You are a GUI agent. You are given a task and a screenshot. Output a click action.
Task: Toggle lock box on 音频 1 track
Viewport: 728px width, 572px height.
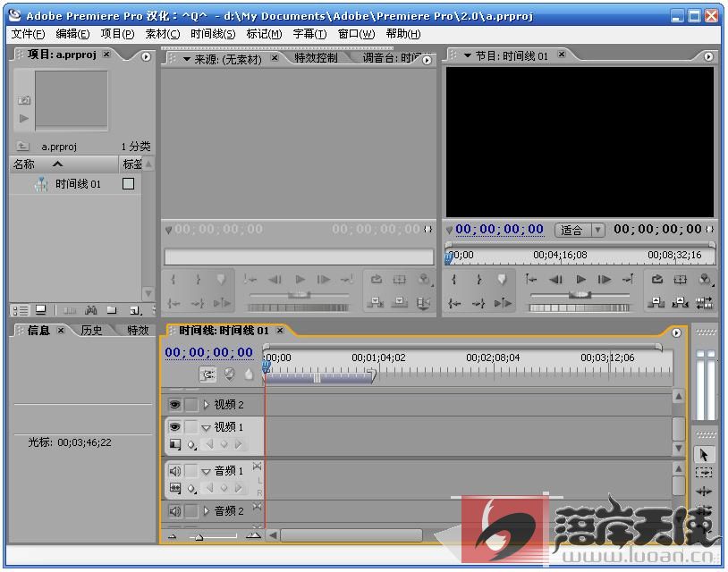click(x=190, y=471)
